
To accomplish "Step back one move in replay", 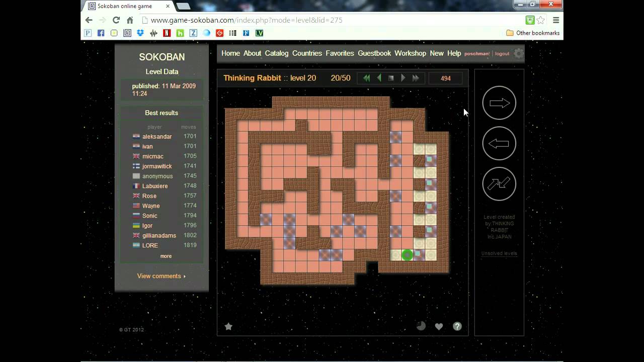I will point(379,78).
